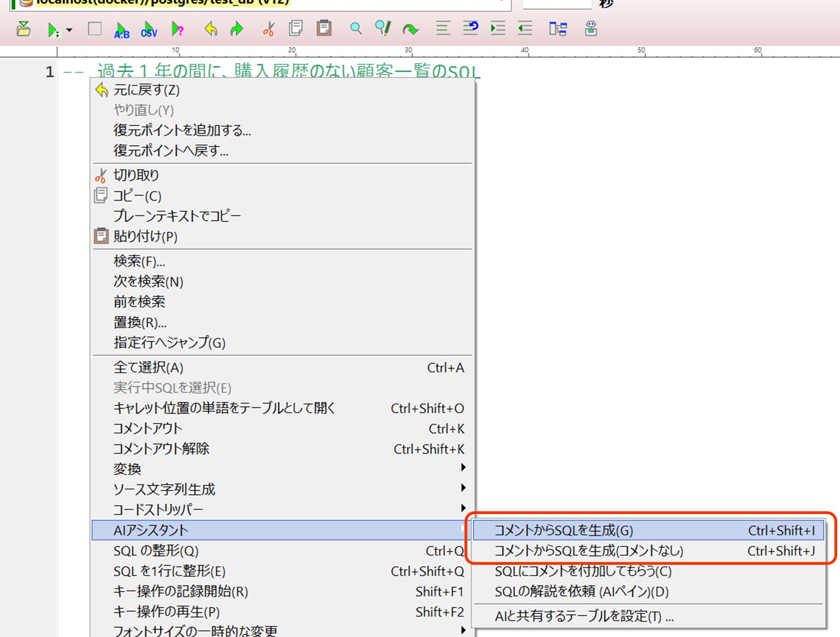Click the AI assistant robot icon
Screen dimensions: 840x637
pyautogui.click(x=591, y=29)
